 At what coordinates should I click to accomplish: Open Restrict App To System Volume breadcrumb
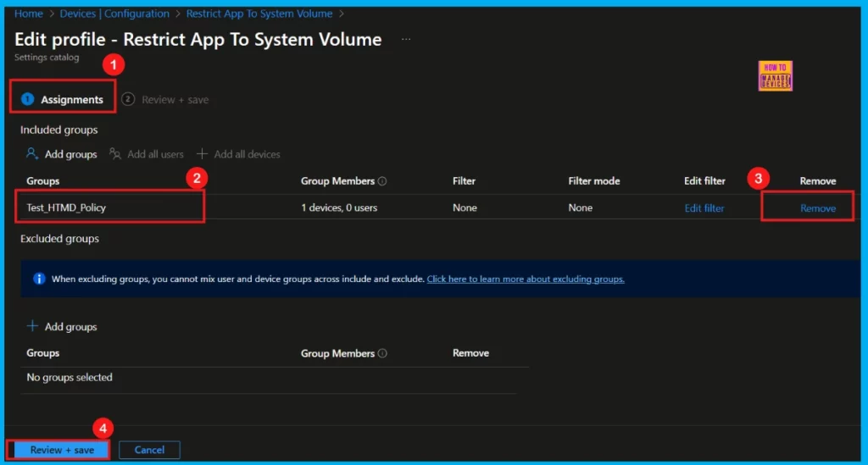coord(259,14)
